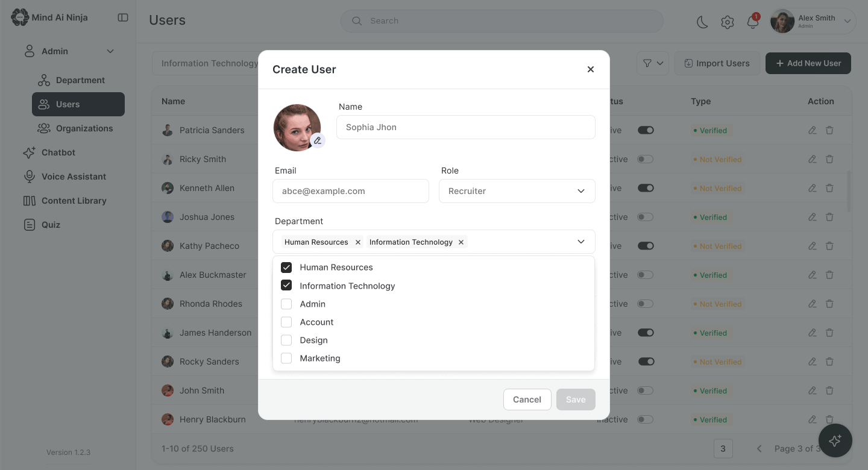This screenshot has width=868, height=470.
Task: Delete Patricia Sanders using trash icon
Action: coord(829,130)
